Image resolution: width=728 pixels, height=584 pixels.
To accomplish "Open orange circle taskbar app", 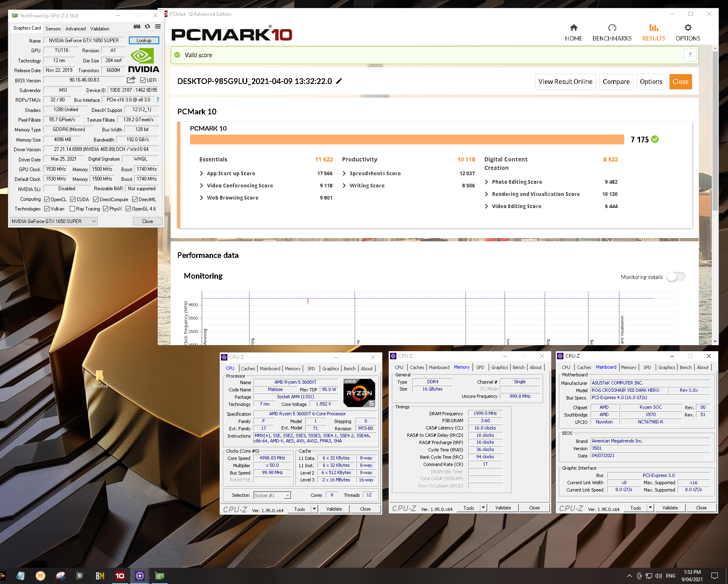I will (x=41, y=576).
